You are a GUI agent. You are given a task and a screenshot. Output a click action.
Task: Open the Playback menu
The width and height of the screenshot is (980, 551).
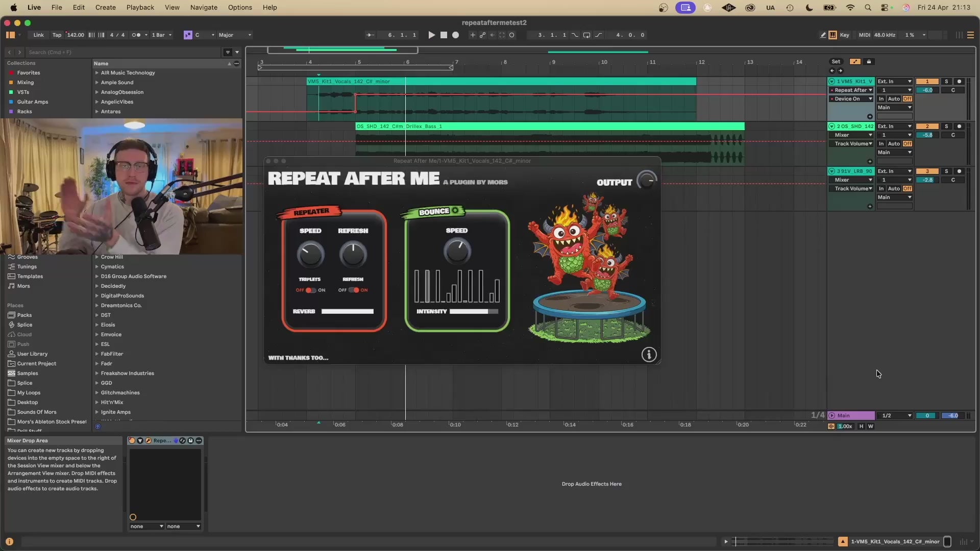point(140,8)
